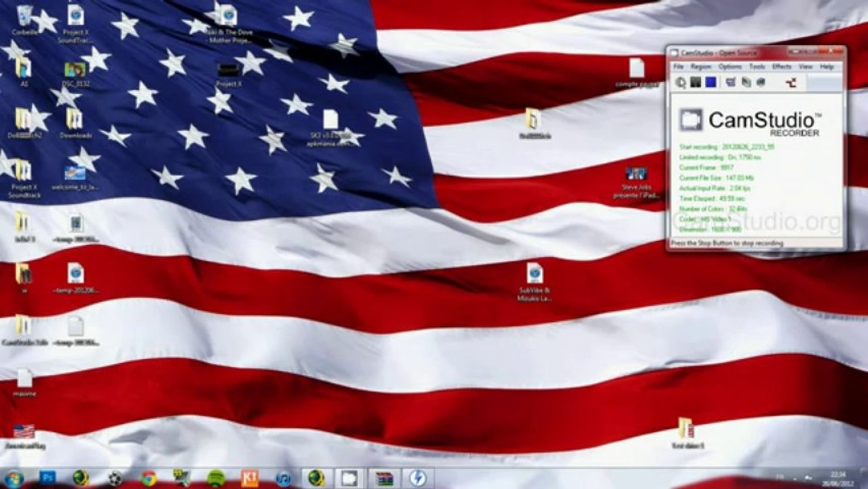Open Google Chrome from the taskbar
Screen dimensions: 868x489
click(149, 478)
